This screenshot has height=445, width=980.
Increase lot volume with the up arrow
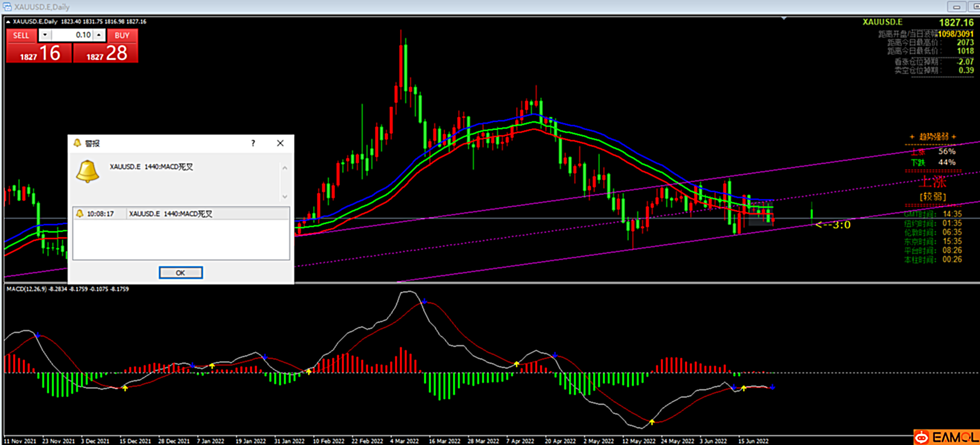tap(99, 36)
